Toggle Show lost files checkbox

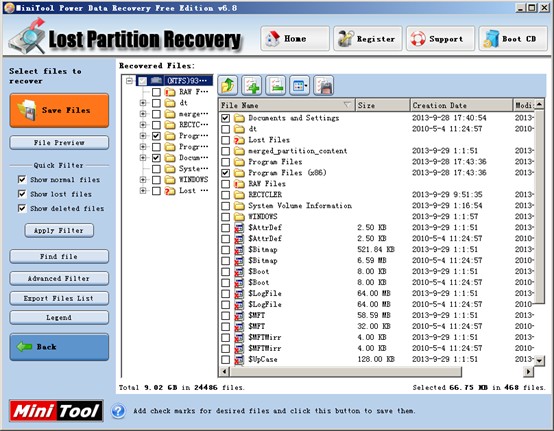click(22, 194)
